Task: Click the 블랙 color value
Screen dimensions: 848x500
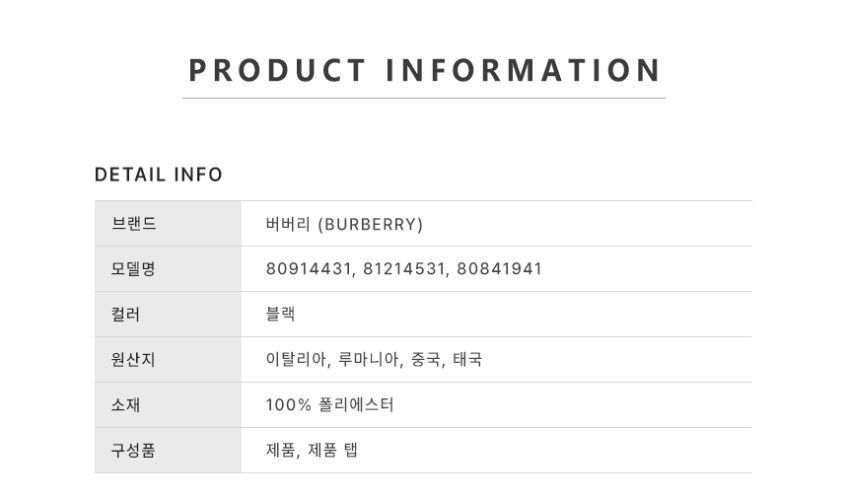Action: pyautogui.click(x=280, y=314)
